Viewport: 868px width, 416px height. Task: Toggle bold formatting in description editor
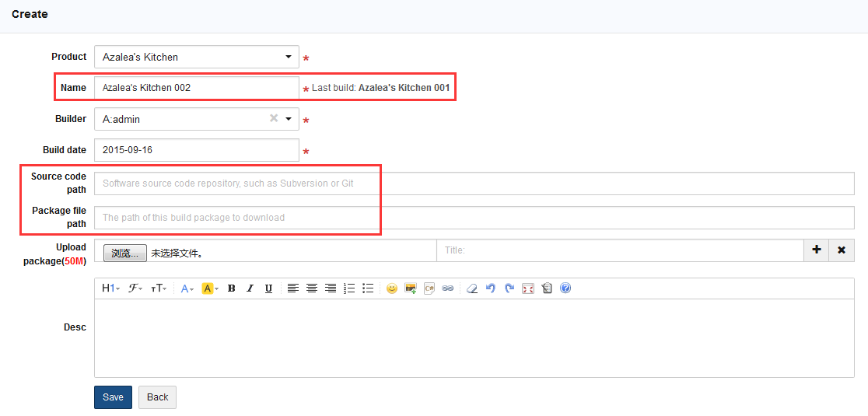231,288
